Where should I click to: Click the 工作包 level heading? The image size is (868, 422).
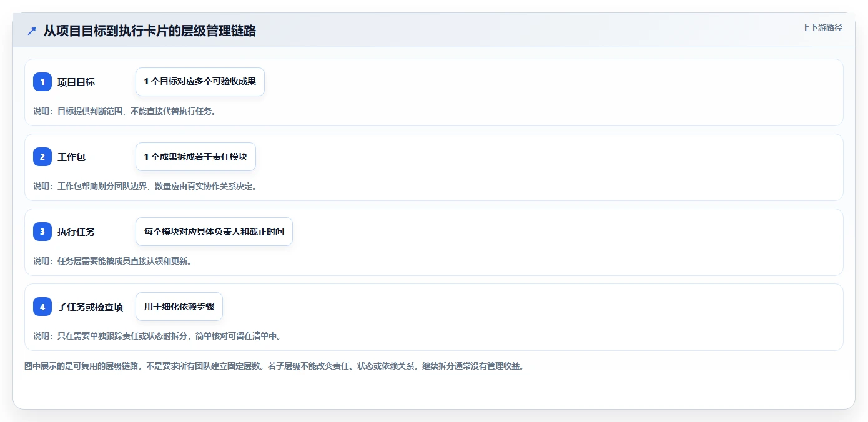click(71, 157)
